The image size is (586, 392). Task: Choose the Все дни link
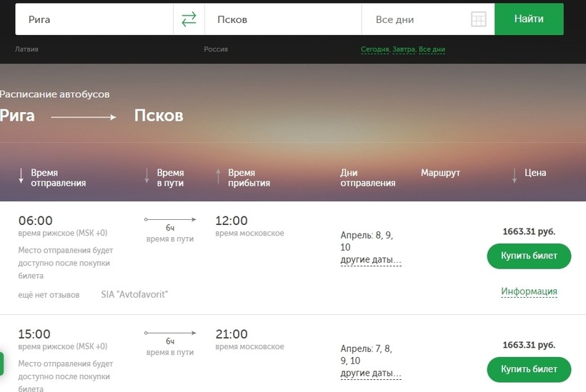click(432, 50)
